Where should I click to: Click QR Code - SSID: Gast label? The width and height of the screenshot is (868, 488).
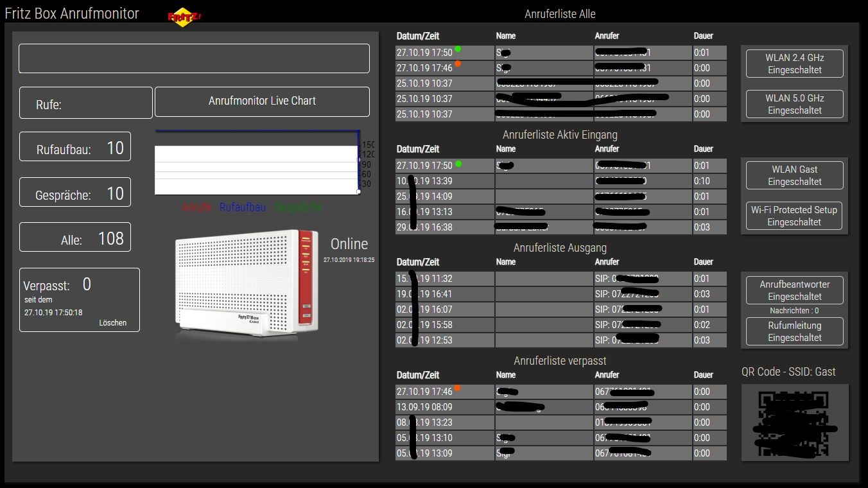[x=788, y=372]
